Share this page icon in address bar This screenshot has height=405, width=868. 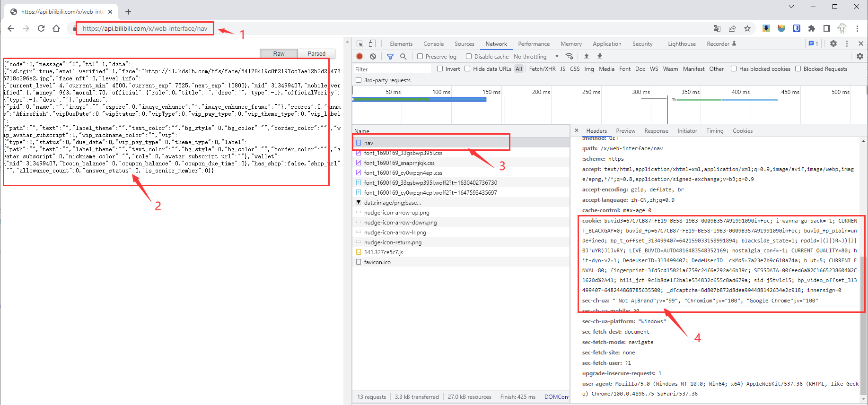pos(732,28)
